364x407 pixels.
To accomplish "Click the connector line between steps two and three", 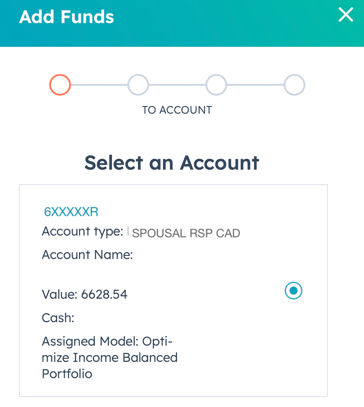I will 177,85.
